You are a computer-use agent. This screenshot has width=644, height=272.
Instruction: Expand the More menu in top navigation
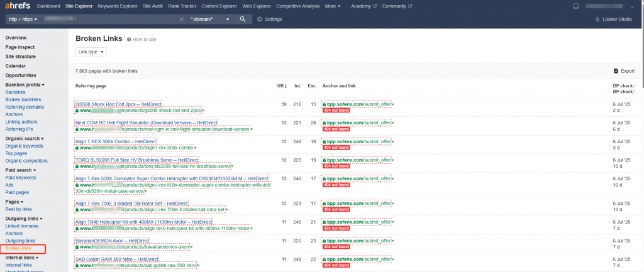click(x=333, y=6)
